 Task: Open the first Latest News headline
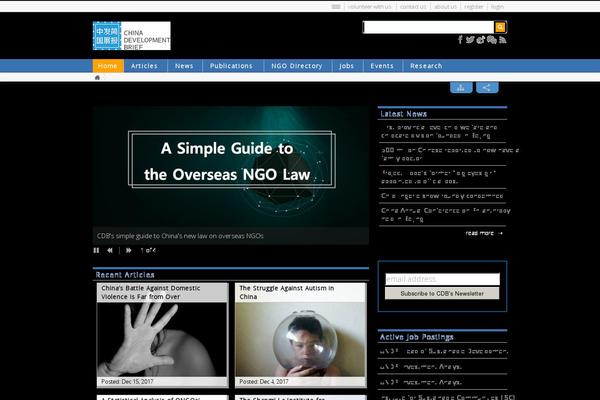(x=439, y=131)
